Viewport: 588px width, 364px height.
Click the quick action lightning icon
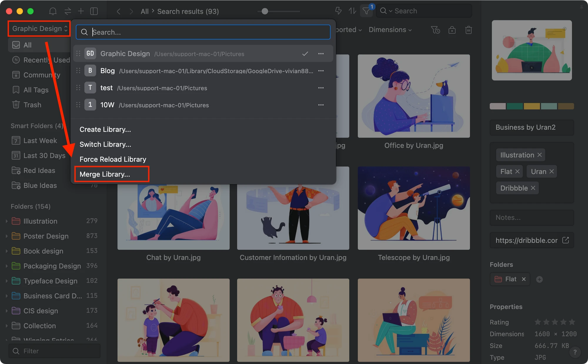[338, 11]
